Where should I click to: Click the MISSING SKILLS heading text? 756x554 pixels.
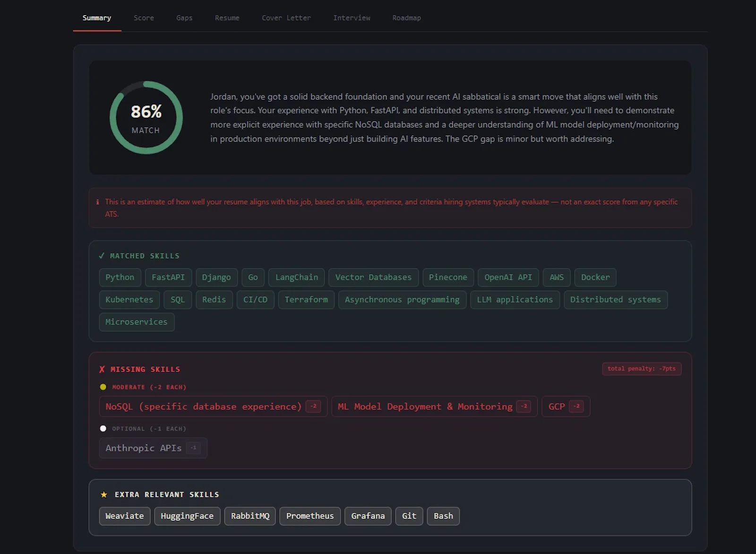coord(145,369)
